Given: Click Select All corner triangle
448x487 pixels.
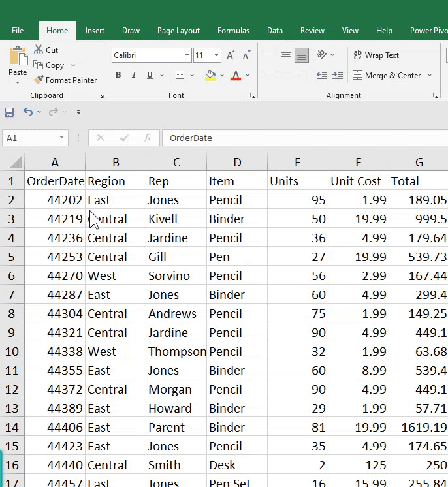Looking at the screenshot, I should click(x=16, y=162).
